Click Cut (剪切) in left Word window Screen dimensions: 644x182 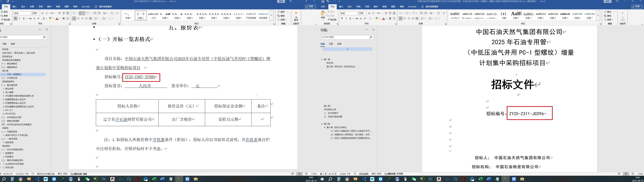[4, 12]
